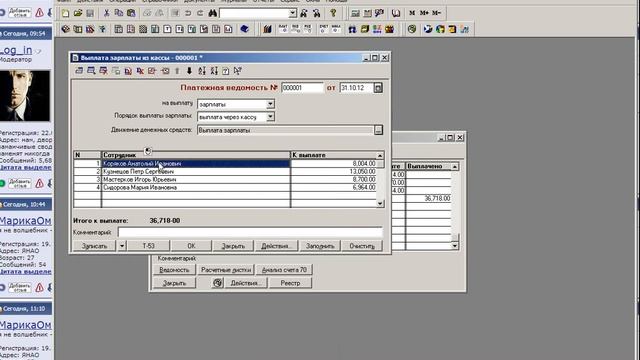Open 'Порядок выплаты зарплаты' dropdown

point(270,117)
